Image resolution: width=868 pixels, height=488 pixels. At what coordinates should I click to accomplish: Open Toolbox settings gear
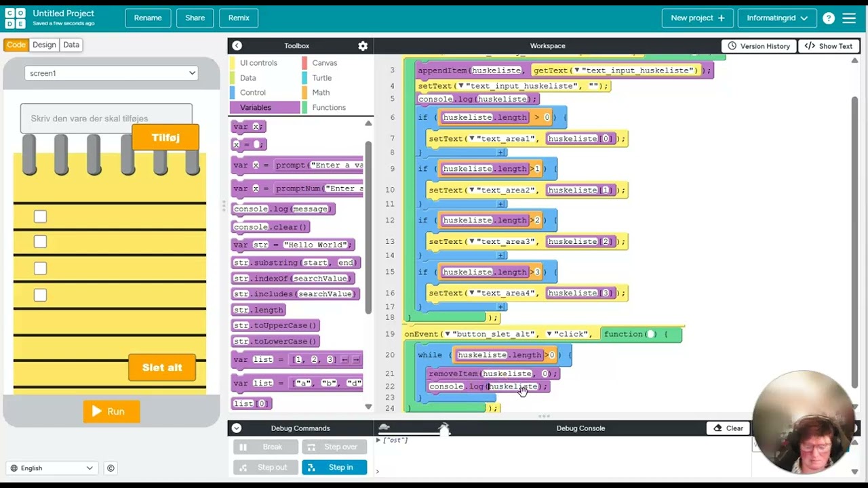pos(363,45)
